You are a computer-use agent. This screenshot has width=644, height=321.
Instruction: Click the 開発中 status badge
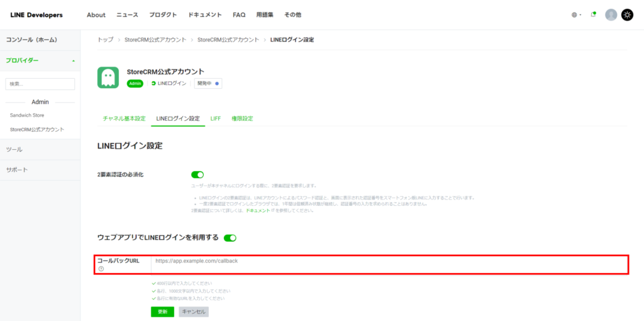pos(208,84)
